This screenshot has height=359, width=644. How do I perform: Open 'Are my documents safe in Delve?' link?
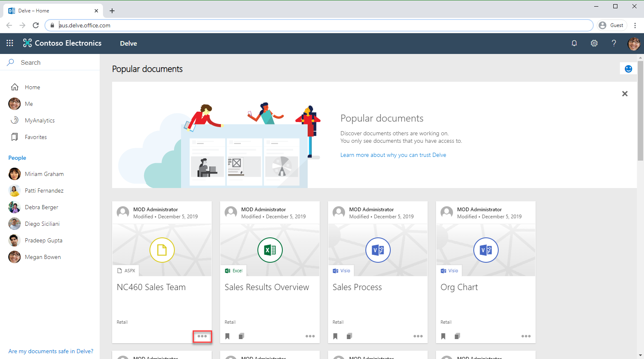click(x=51, y=351)
